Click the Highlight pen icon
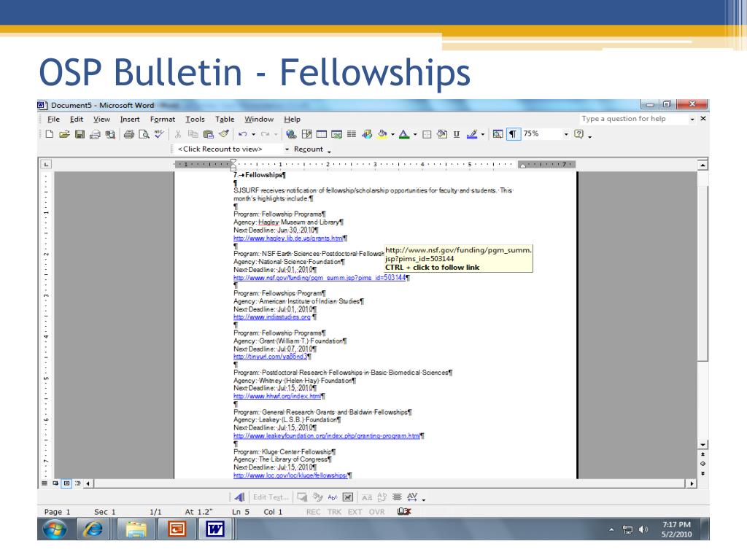747x560 pixels. point(472,134)
